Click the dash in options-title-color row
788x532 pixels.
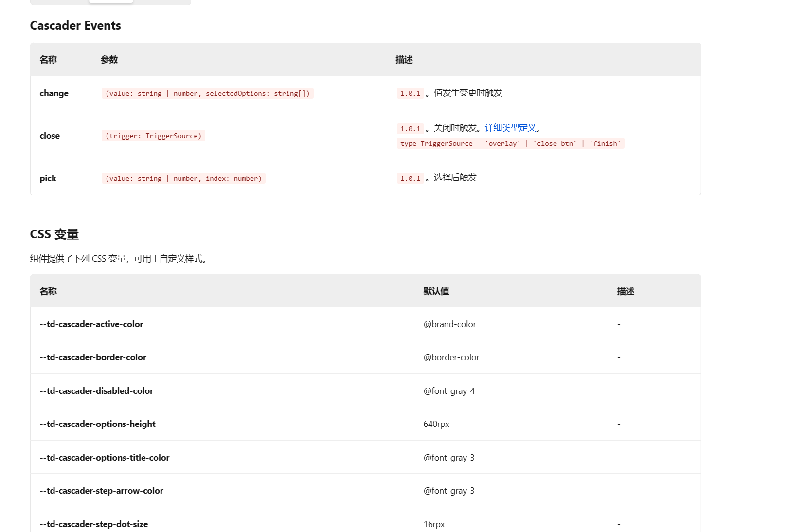click(619, 458)
